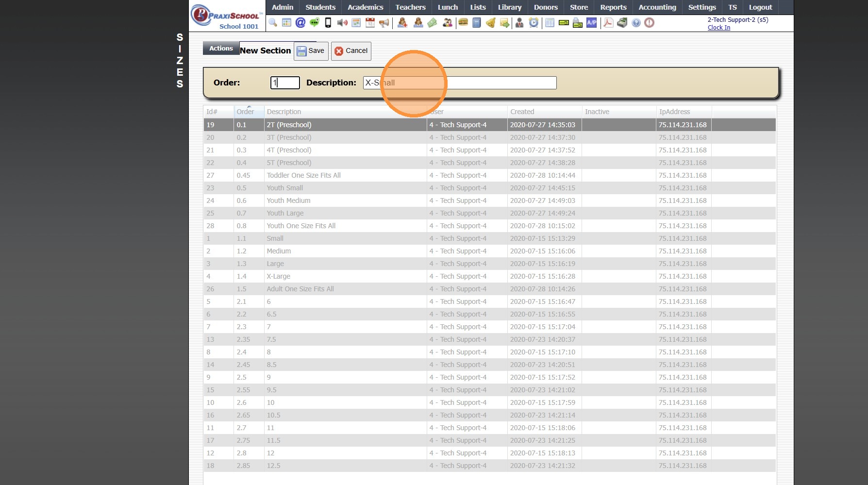Click the cash register icon
Image resolution: width=868 pixels, height=485 pixels.
tap(622, 23)
